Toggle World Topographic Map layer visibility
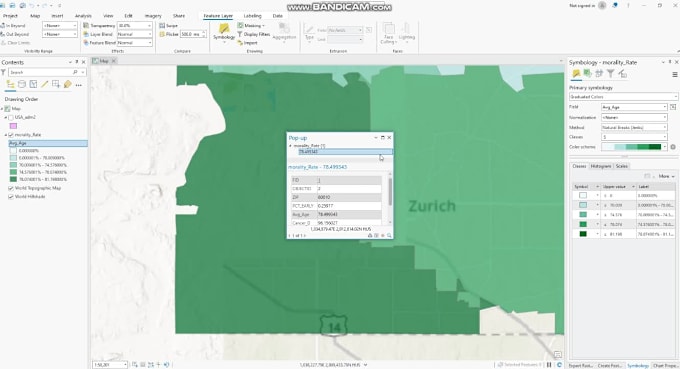The height and width of the screenshot is (369, 680). tap(11, 188)
